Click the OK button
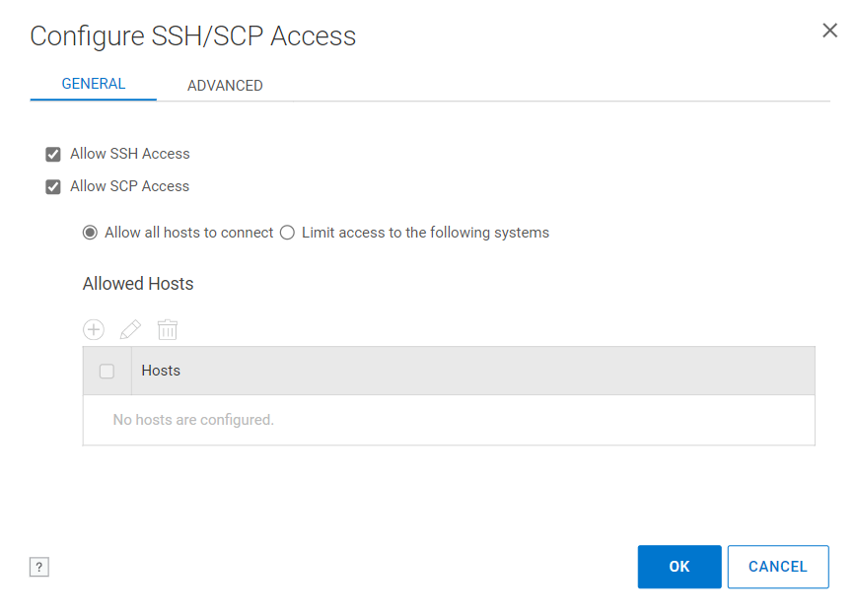 point(678,567)
